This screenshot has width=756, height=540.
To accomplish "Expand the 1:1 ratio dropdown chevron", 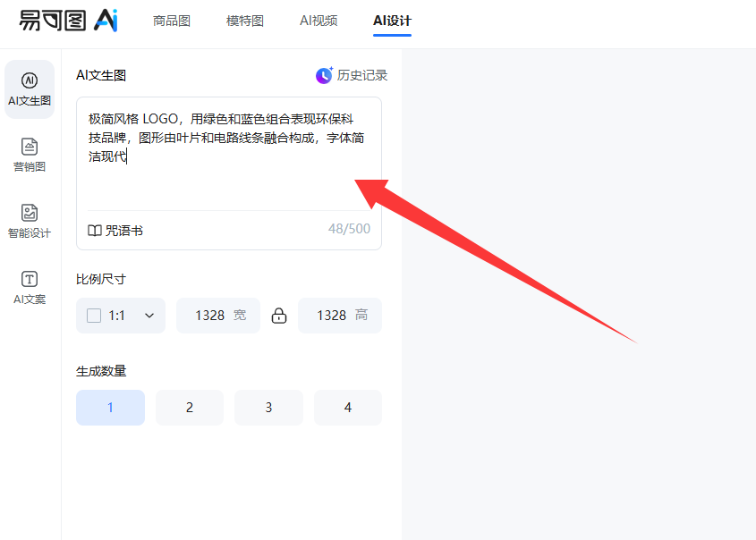I will (x=149, y=316).
